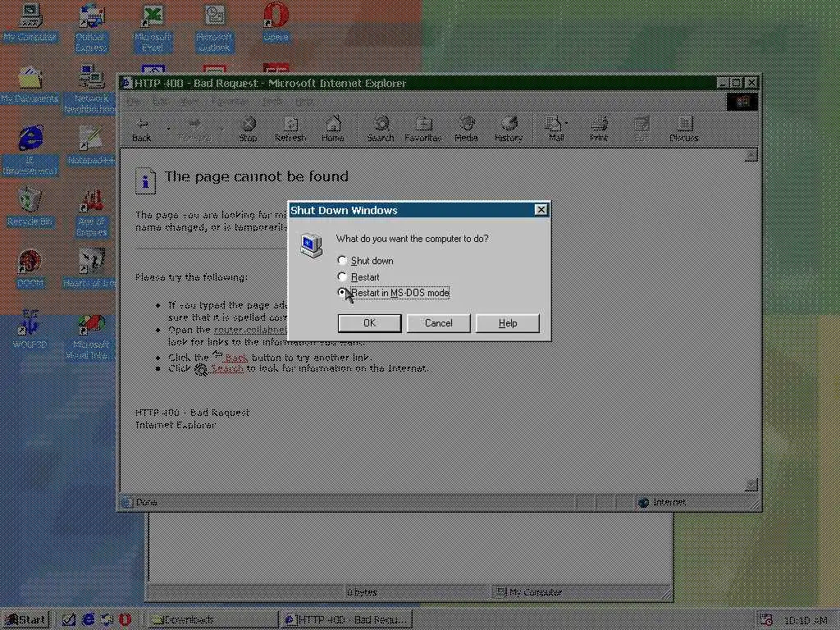This screenshot has width=840, height=630.
Task: Select Microsoft Excel desktop shortcut
Action: coord(153,29)
